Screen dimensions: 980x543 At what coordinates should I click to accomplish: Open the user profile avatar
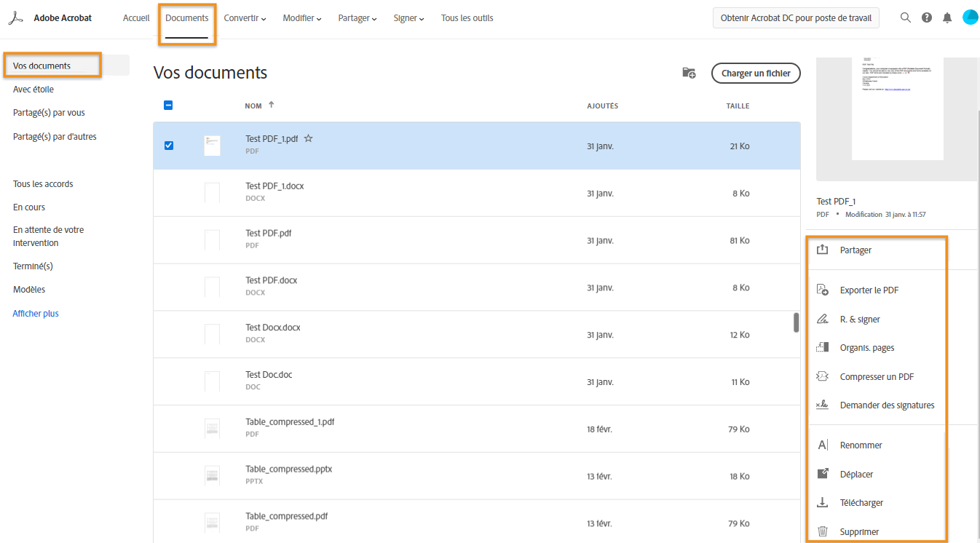pos(970,17)
